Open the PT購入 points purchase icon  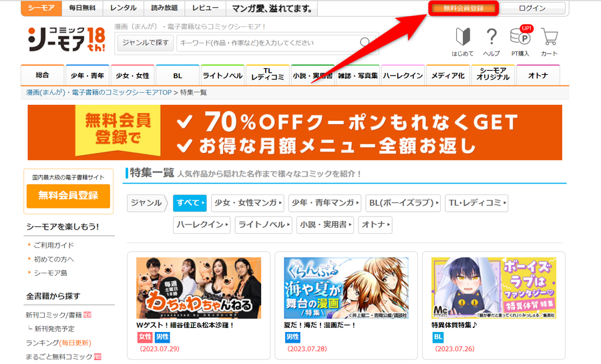520,42
